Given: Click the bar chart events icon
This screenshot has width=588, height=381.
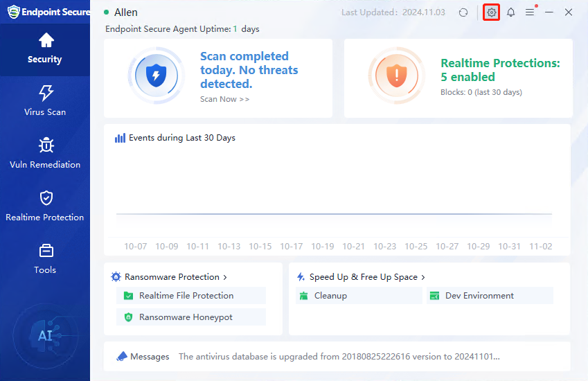Looking at the screenshot, I should pyautogui.click(x=120, y=138).
